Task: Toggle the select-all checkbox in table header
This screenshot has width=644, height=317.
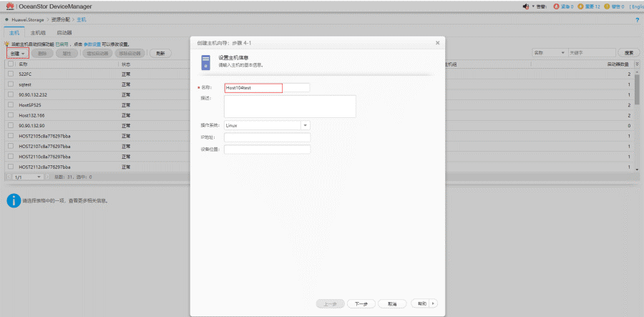Action: pyautogui.click(x=11, y=64)
